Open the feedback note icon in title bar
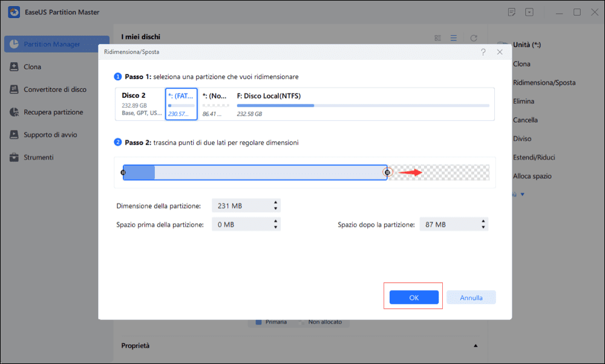The height and width of the screenshot is (364, 605). pos(512,12)
